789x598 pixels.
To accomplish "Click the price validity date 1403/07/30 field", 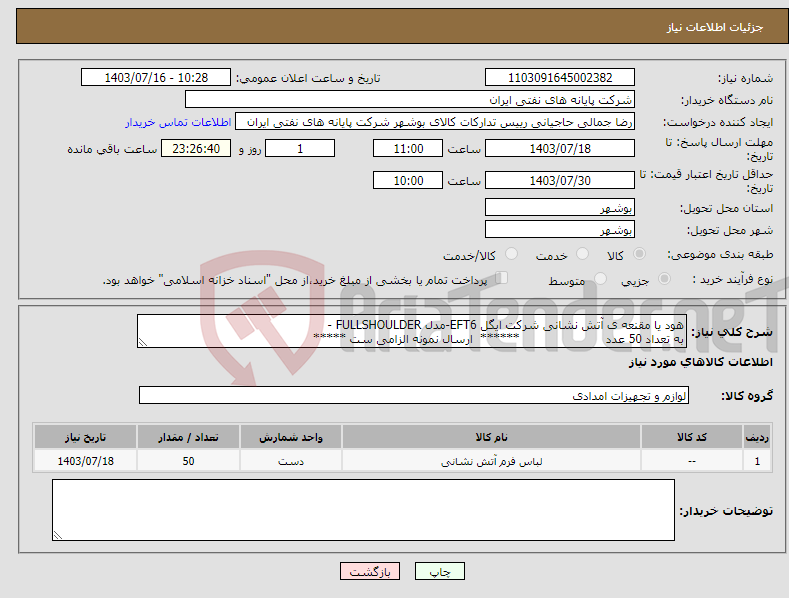I will point(560,180).
